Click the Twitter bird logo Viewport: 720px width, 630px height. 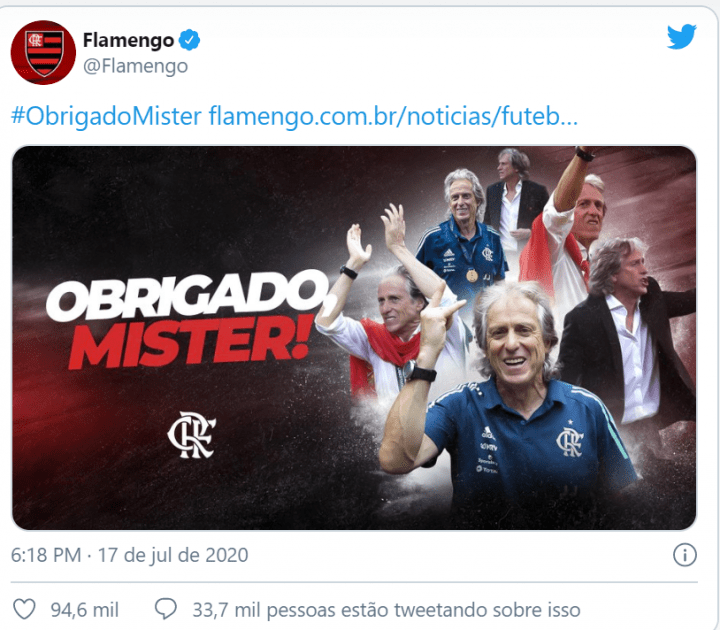coord(681,36)
